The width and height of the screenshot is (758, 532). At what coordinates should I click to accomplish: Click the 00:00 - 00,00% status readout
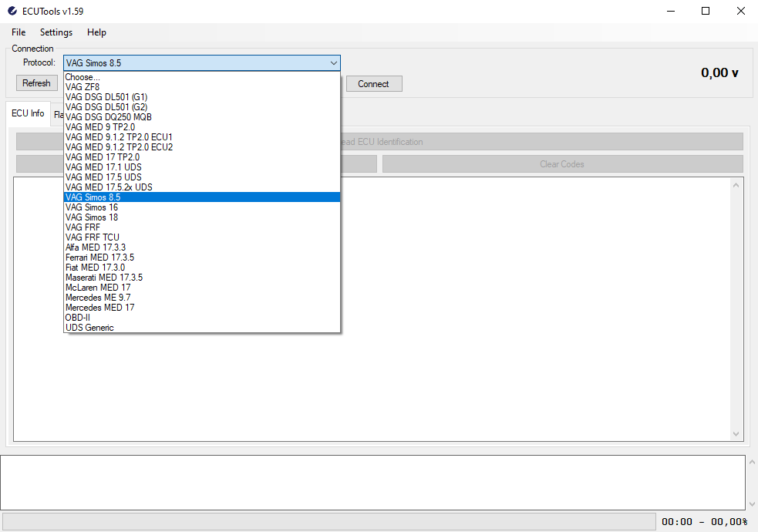click(704, 522)
